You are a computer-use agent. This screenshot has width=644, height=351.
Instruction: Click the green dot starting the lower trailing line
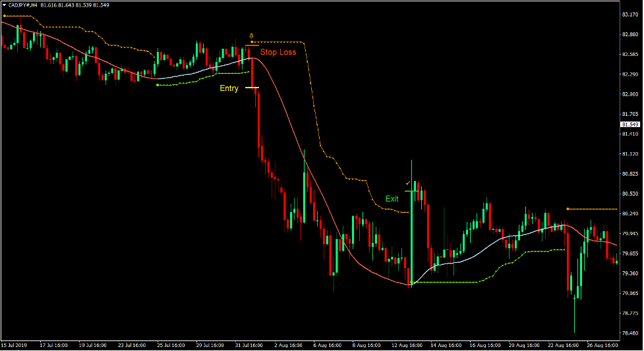coord(156,85)
